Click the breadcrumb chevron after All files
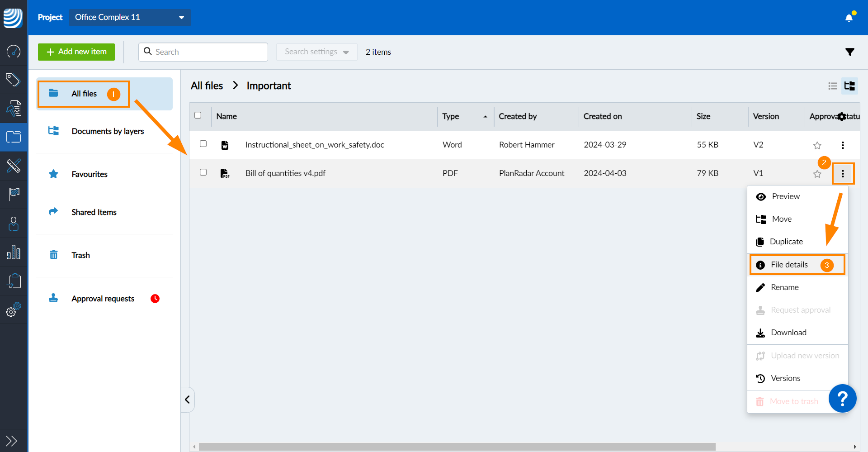Viewport: 868px width, 452px height. [x=235, y=86]
